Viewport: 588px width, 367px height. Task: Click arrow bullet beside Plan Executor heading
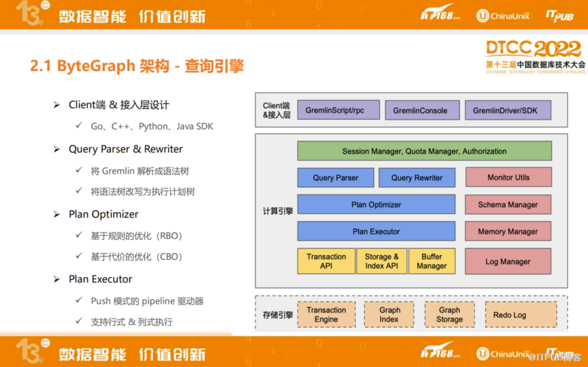tap(57, 280)
